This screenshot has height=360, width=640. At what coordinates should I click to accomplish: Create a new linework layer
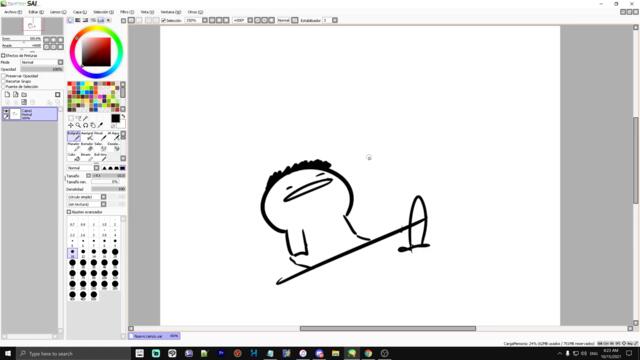click(16, 94)
